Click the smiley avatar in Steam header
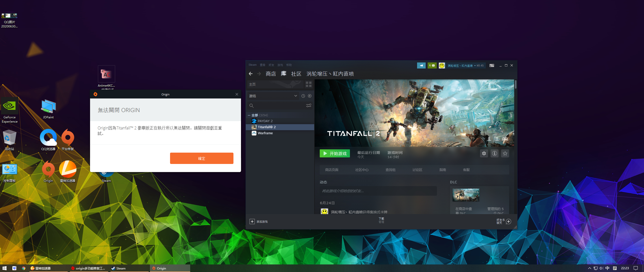This screenshot has height=272, width=644. pyautogui.click(x=442, y=65)
